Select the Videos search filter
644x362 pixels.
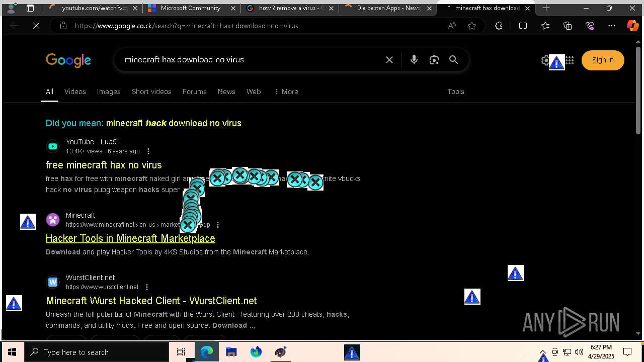click(x=75, y=92)
